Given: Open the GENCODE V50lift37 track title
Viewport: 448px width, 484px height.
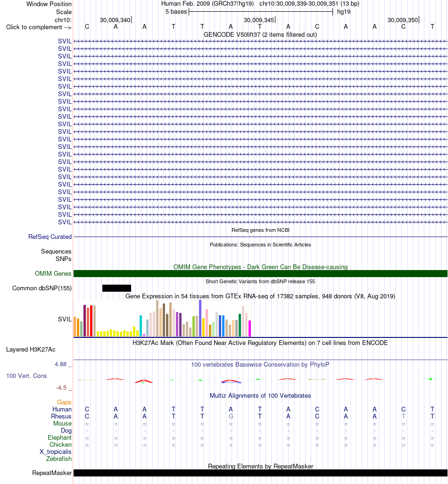Looking at the screenshot, I should tap(260, 34).
